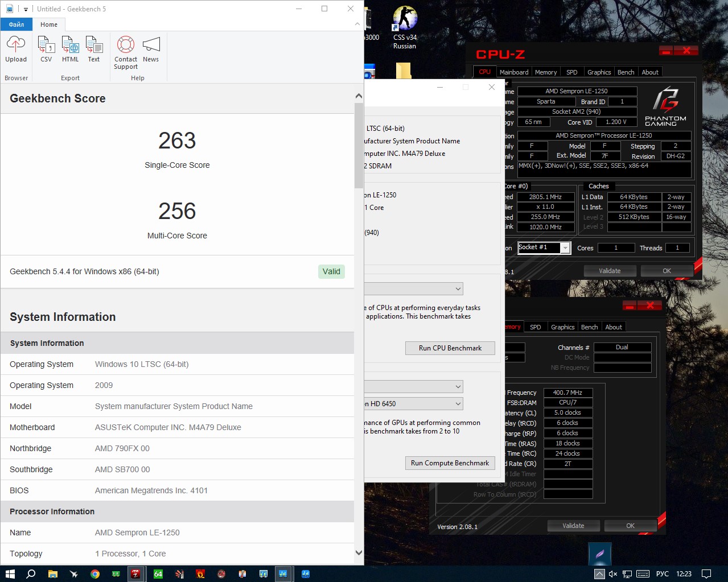Open SPD tab in upper CPU-Z window
Image resolution: width=728 pixels, height=582 pixels.
coord(572,72)
